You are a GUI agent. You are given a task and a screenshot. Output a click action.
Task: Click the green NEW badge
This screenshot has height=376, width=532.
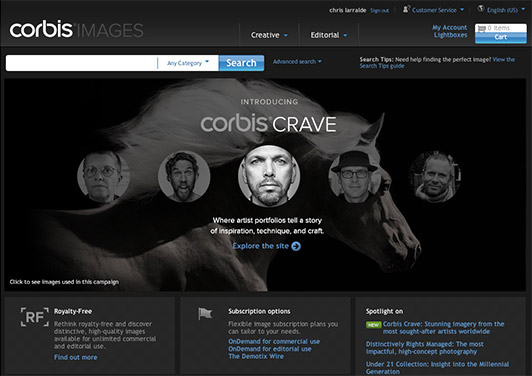click(373, 325)
